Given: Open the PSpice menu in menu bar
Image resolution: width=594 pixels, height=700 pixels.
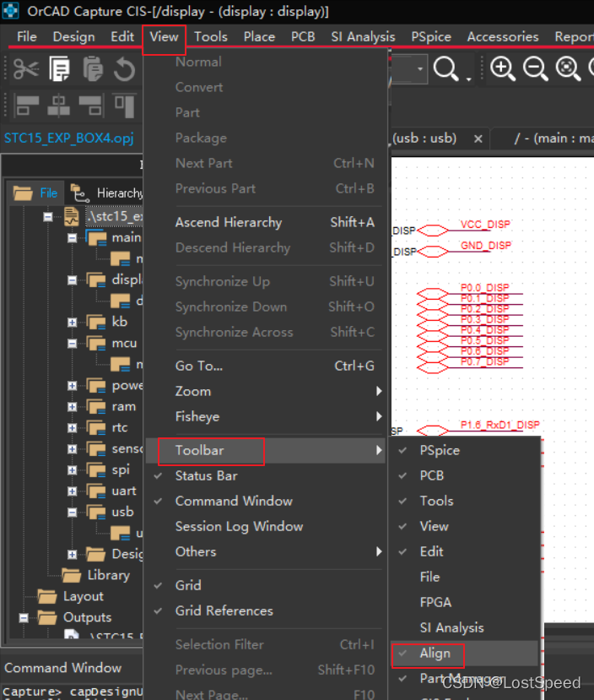Looking at the screenshot, I should (x=430, y=36).
